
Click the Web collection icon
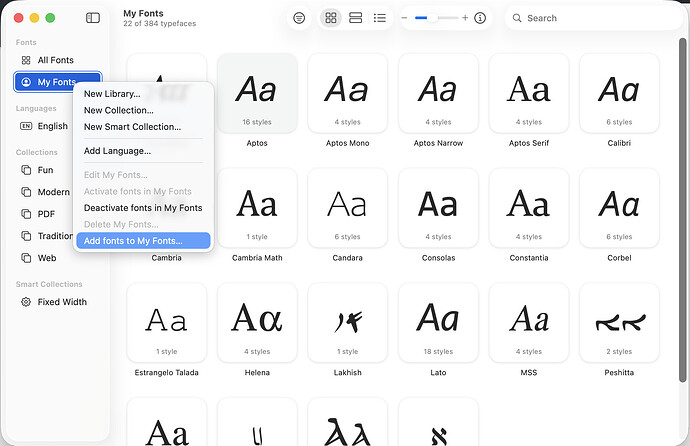[x=26, y=258]
